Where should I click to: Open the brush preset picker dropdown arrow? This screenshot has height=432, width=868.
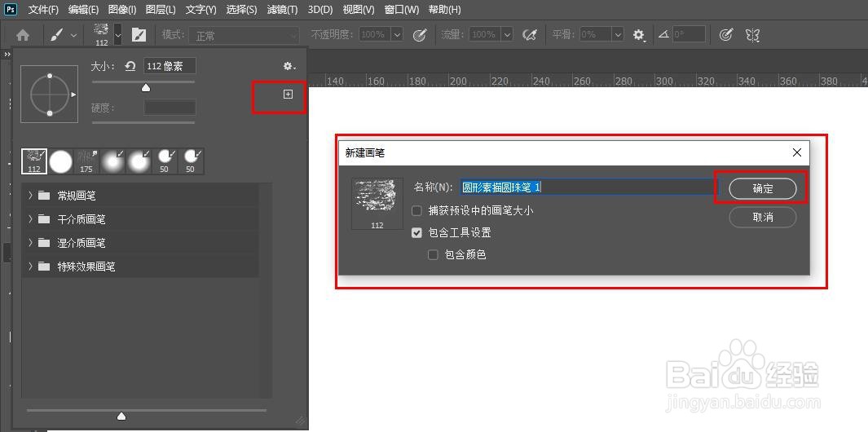point(118,35)
